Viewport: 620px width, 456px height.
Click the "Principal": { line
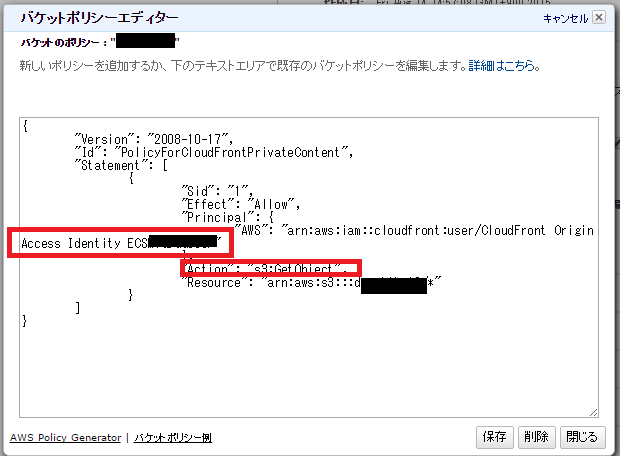(227, 218)
